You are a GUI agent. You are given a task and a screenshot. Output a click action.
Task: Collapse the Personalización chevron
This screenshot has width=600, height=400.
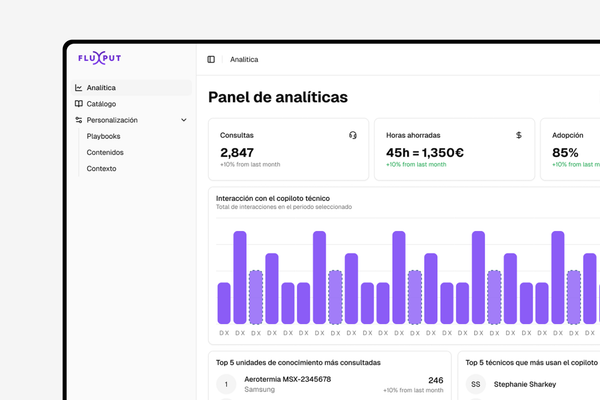pos(184,120)
